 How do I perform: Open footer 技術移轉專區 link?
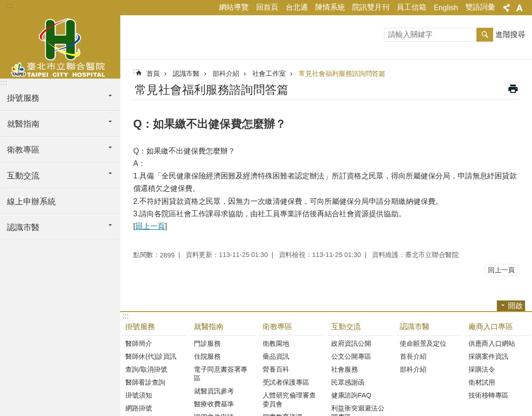click(x=488, y=395)
